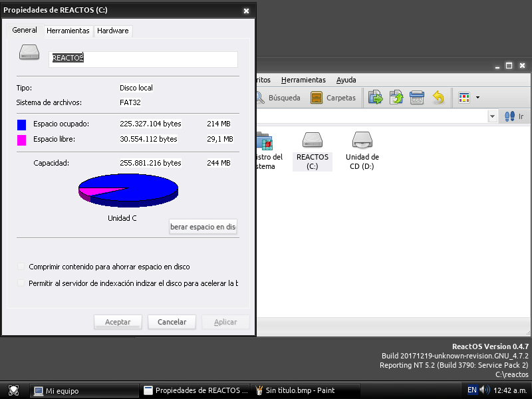Enable Comprimir contenido para ahorrar espacio
The image size is (532, 399).
(x=21, y=267)
